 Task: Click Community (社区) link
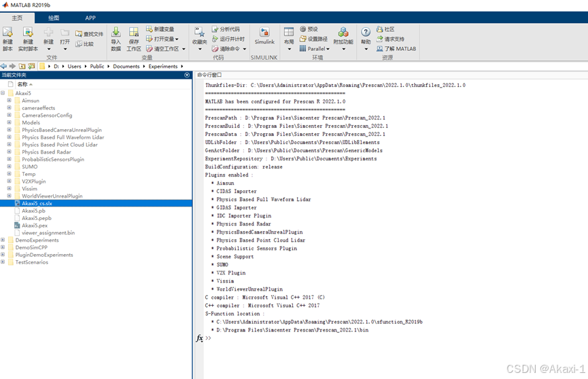click(x=385, y=29)
